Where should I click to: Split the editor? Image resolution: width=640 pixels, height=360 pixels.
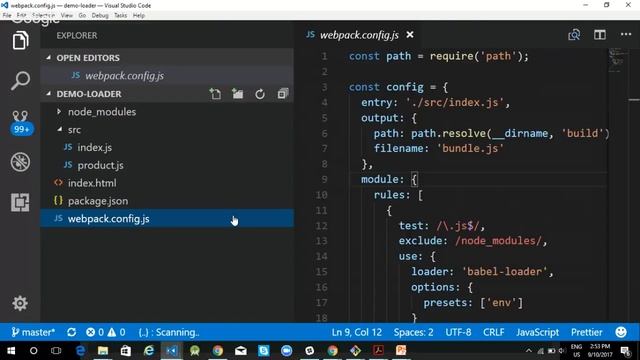(x=600, y=35)
